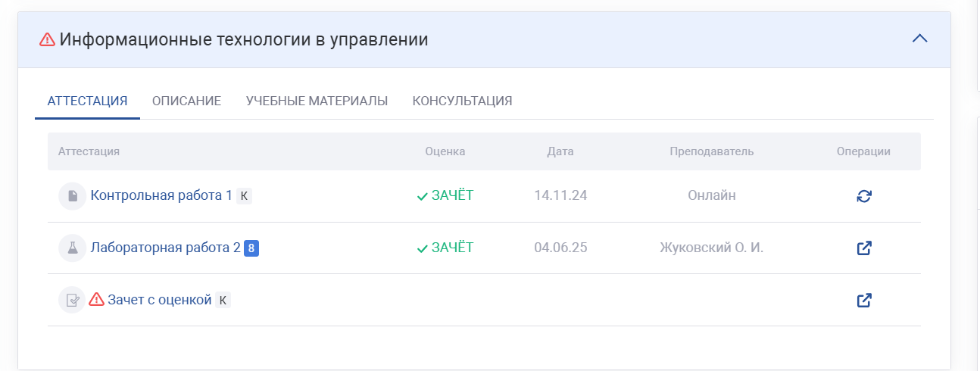Viewport: 980px width, 371px height.
Task: Open Лабораторная работа 2 via the external-link icon
Action: tap(864, 248)
